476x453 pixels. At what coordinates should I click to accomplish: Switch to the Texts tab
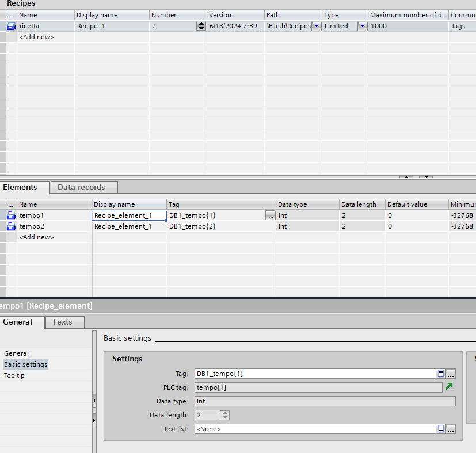[62, 322]
